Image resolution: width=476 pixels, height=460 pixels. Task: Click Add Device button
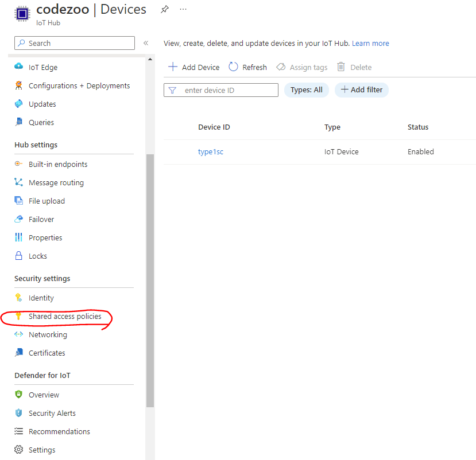click(x=194, y=67)
